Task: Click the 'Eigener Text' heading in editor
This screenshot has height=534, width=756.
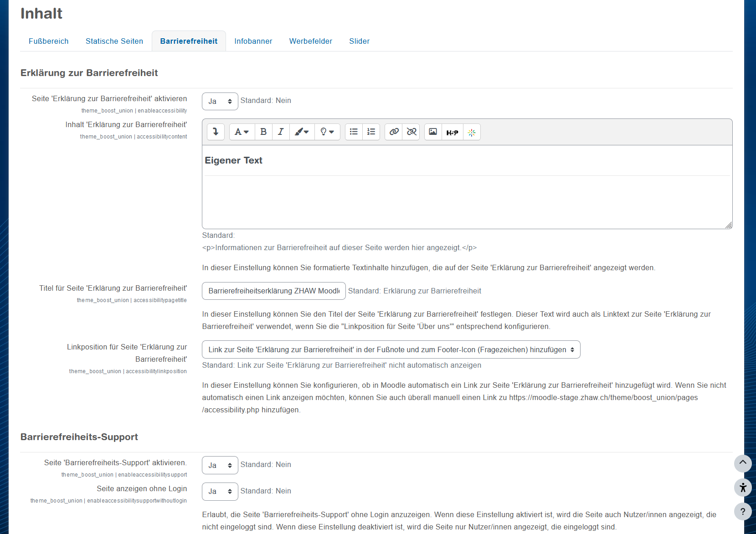Action: pos(233,160)
